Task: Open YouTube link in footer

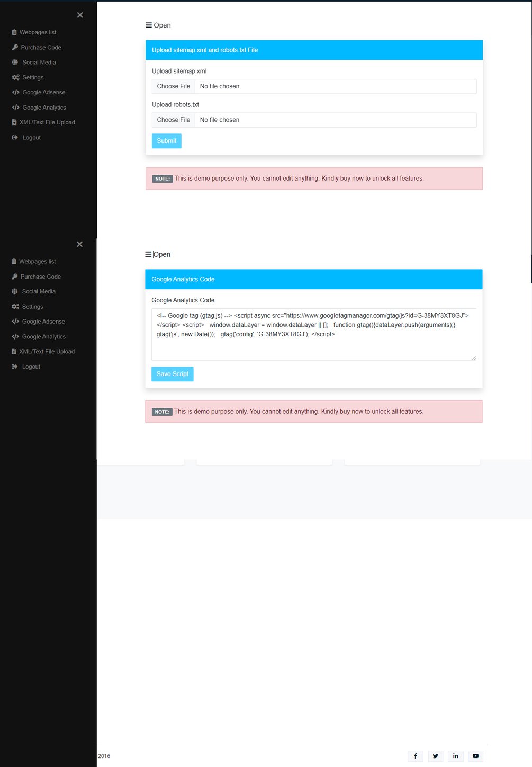Action: point(475,756)
